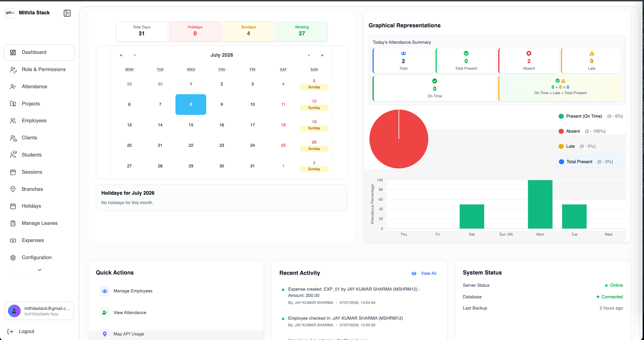Click the red absent pie chart
The height and width of the screenshot is (340, 644).
pyautogui.click(x=399, y=139)
